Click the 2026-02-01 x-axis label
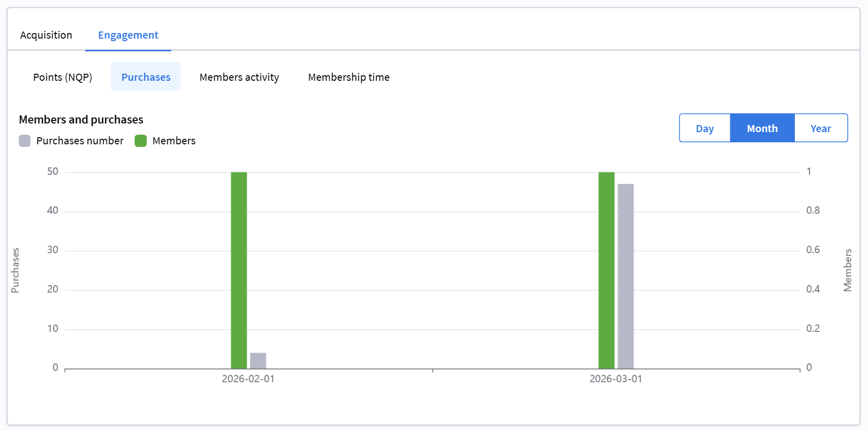The height and width of the screenshot is (431, 868). tap(248, 379)
